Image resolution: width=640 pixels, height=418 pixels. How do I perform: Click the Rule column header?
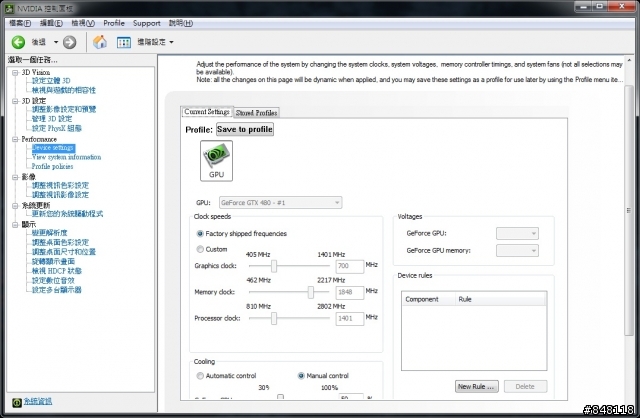point(501,299)
